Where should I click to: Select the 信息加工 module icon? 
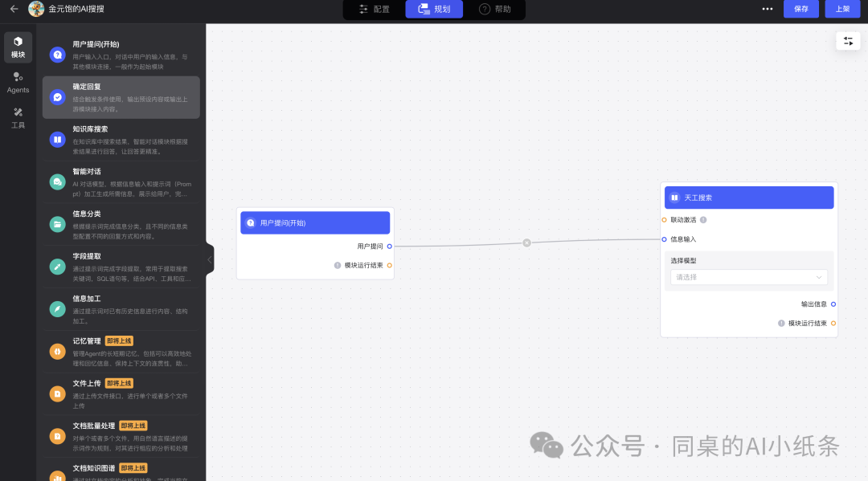[58, 309]
